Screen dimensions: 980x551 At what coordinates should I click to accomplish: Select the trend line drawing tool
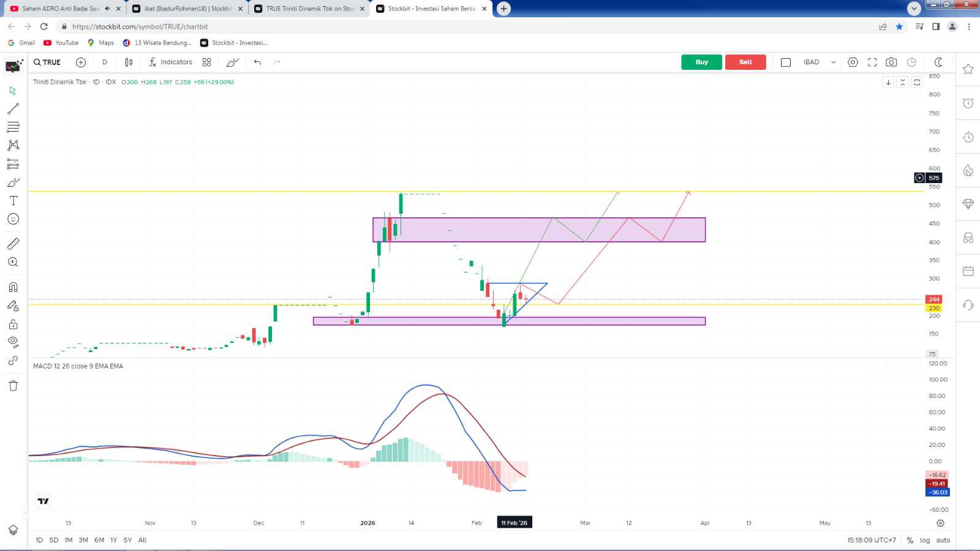pos(13,109)
